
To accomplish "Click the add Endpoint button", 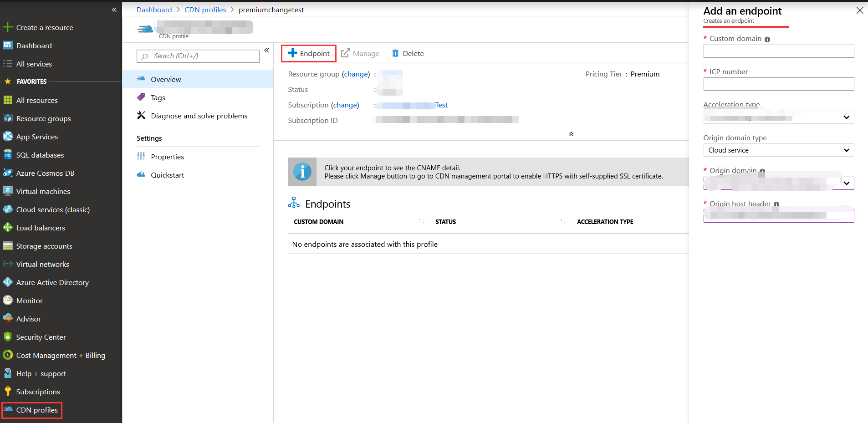I will [309, 53].
